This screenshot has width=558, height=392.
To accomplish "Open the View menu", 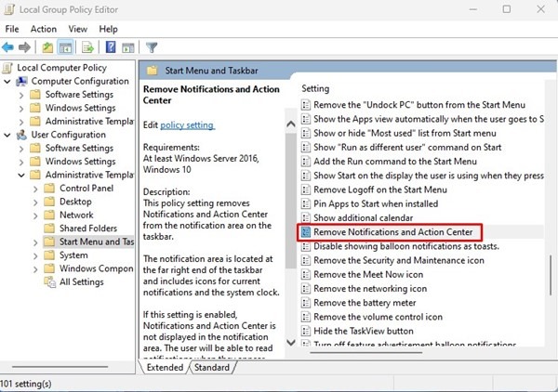I will 75,29.
